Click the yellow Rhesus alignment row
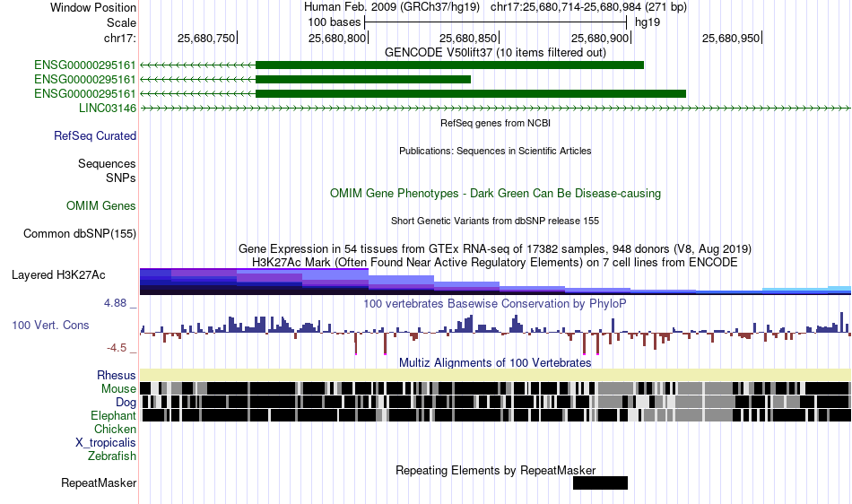This screenshot has height=504, width=852. click(496, 375)
